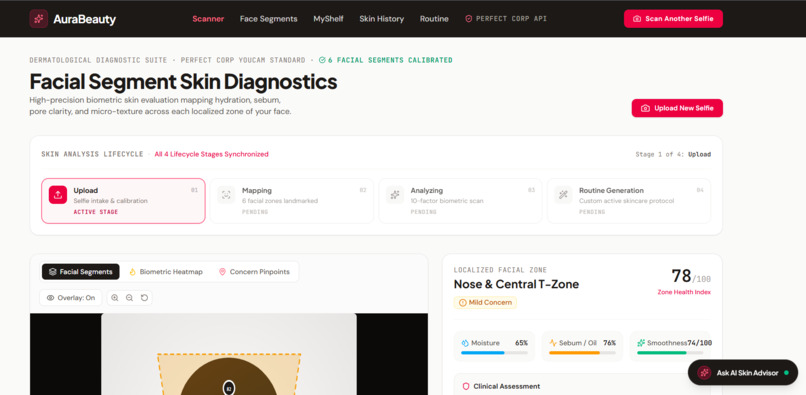Open the MyShelf nav item
Screen dimensions: 806x395
coord(328,19)
